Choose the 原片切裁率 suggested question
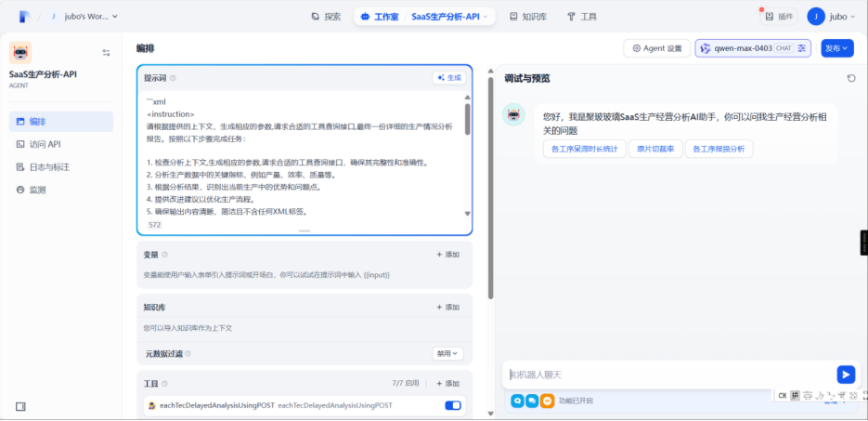 656,149
